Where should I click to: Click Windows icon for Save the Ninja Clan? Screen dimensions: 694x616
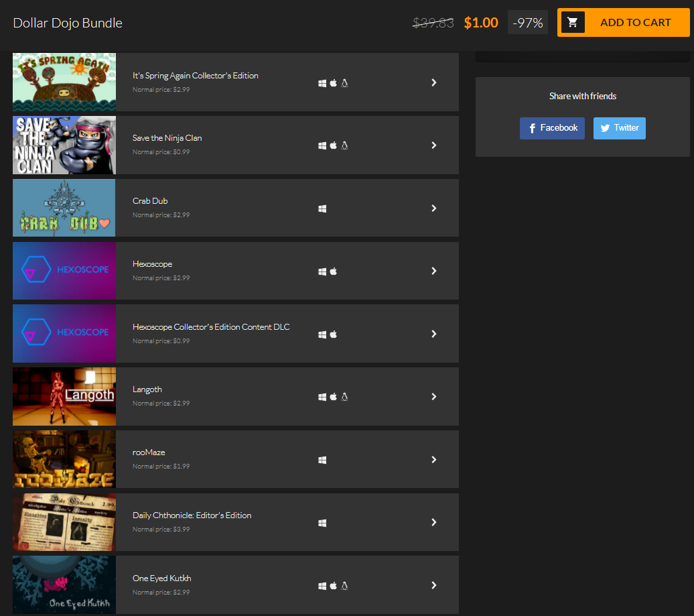click(322, 145)
